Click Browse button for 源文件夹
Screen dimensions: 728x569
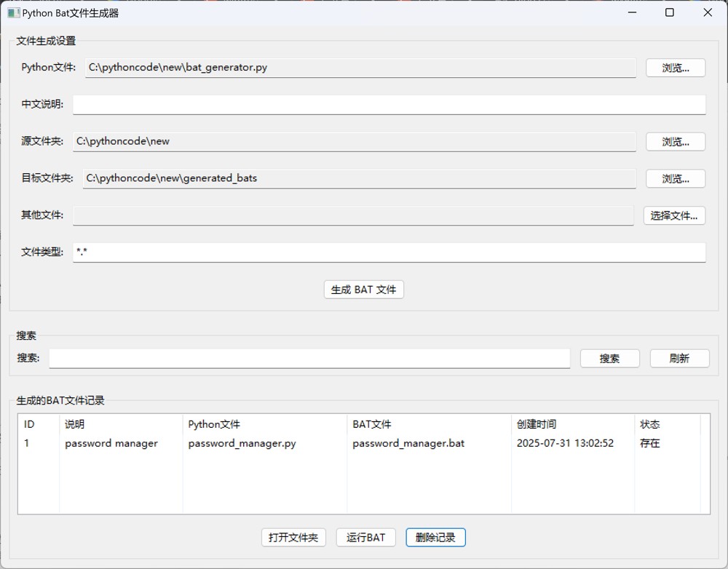[x=676, y=142]
